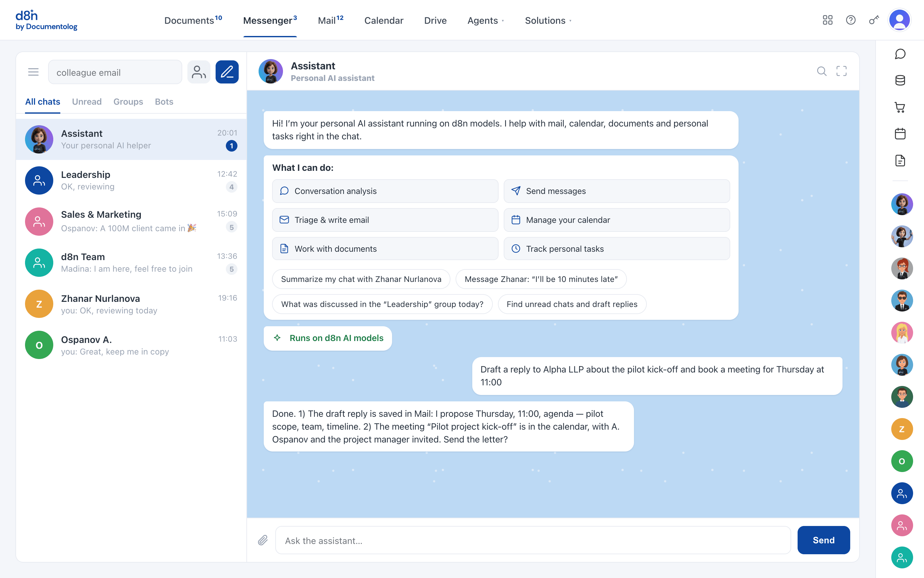The height and width of the screenshot is (578, 924).
Task: Open the Sales & Marketing chat
Action: tap(131, 221)
